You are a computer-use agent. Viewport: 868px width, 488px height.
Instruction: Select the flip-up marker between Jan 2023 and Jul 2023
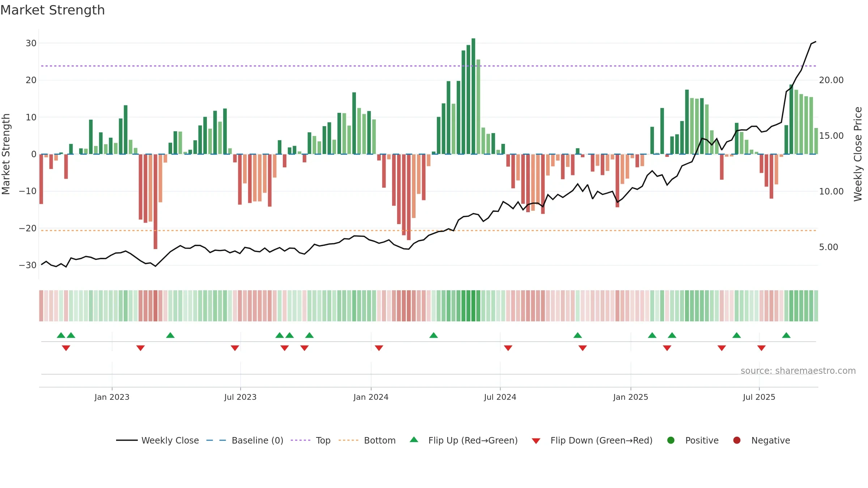point(170,335)
